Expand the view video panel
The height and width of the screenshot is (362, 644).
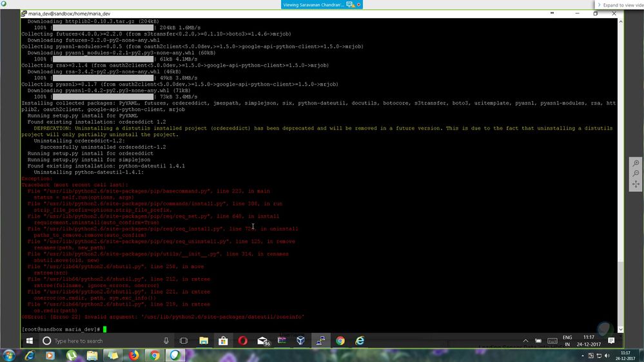(x=620, y=5)
